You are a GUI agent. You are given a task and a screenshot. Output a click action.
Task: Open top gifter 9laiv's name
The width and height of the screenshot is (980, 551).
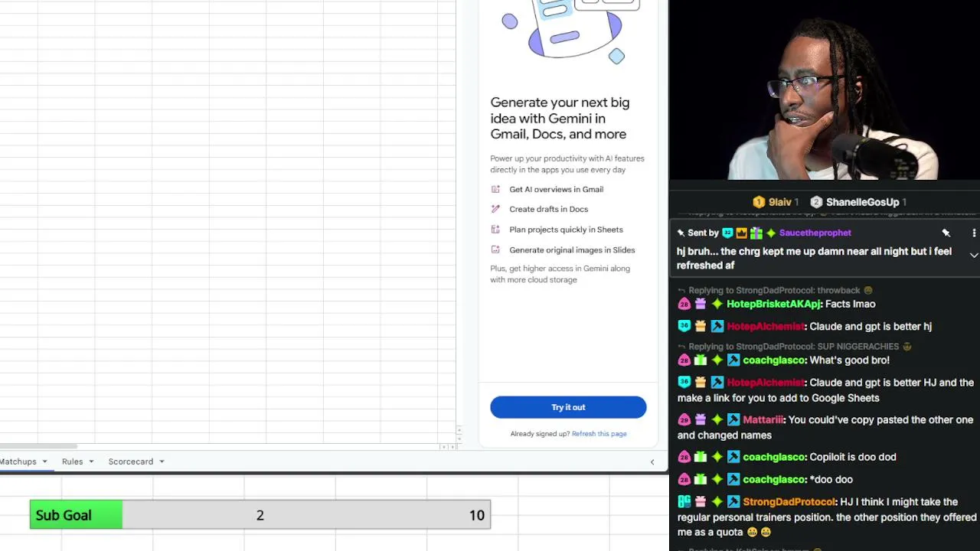click(x=780, y=202)
